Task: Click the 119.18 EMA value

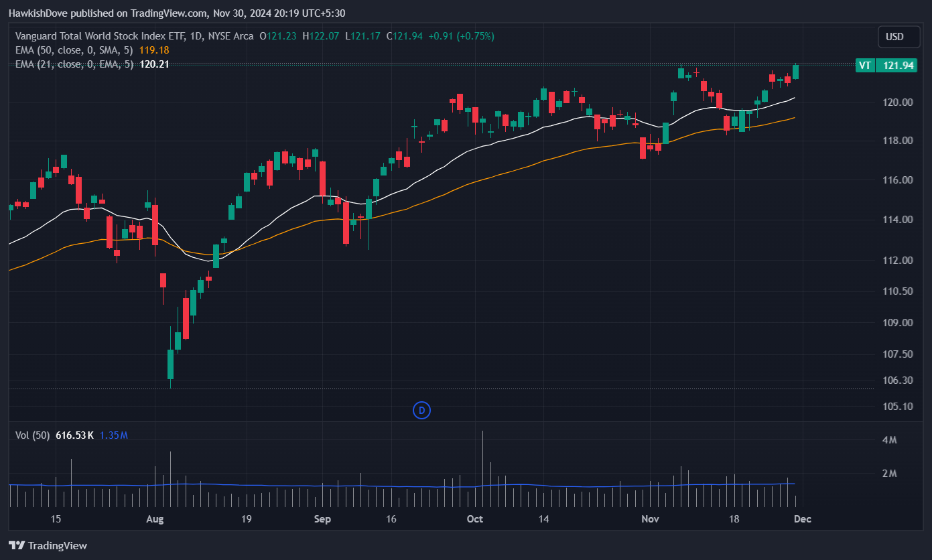Action: [x=154, y=50]
